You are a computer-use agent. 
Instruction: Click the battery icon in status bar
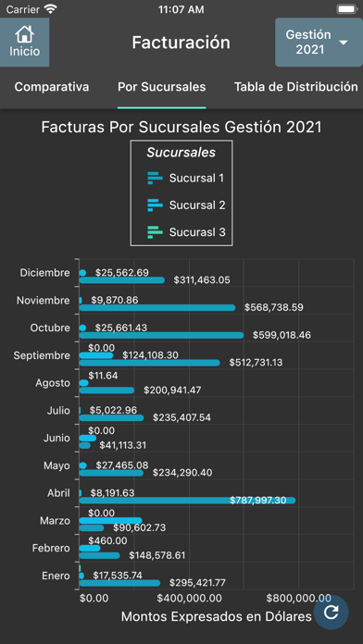click(x=346, y=9)
